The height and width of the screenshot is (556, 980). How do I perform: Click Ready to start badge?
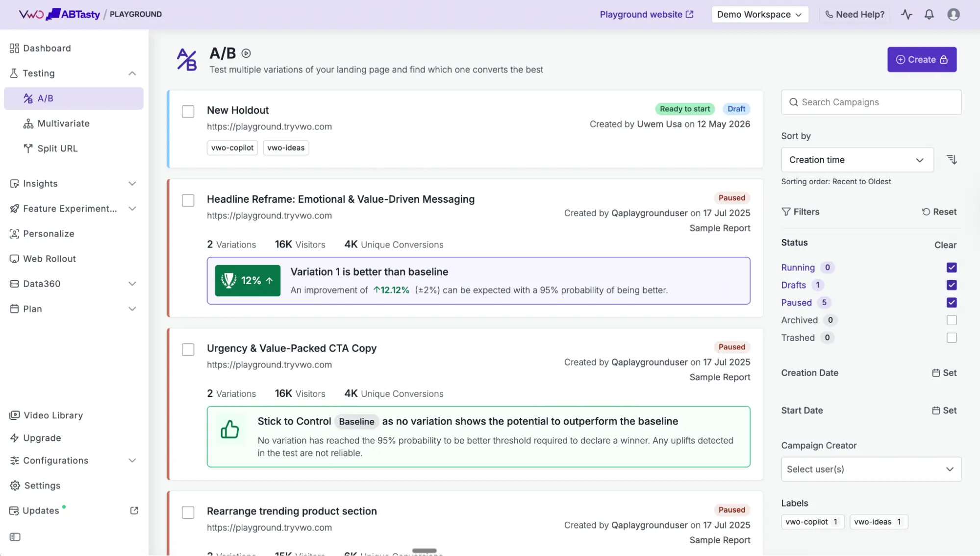pos(684,109)
